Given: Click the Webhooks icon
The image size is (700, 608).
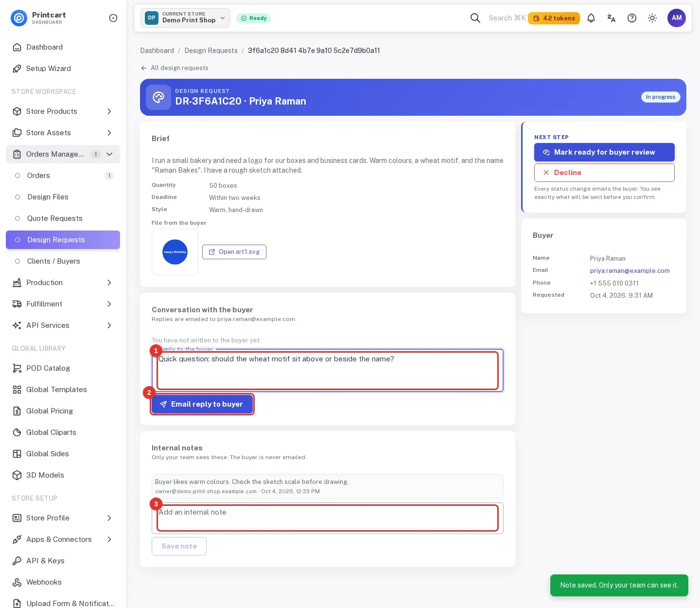Looking at the screenshot, I should pos(17,582).
